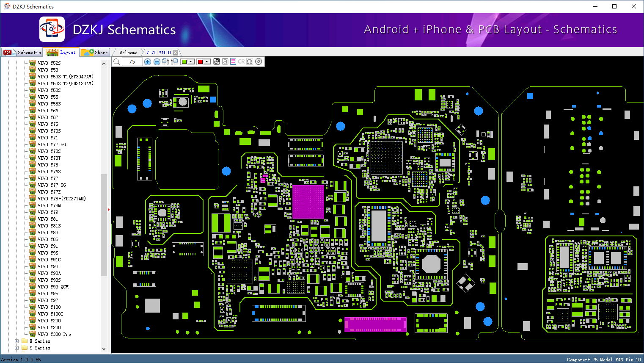Click PADS icon of VIVO Y300 Pro entry
The height and width of the screenshot is (363, 644).
[33, 334]
